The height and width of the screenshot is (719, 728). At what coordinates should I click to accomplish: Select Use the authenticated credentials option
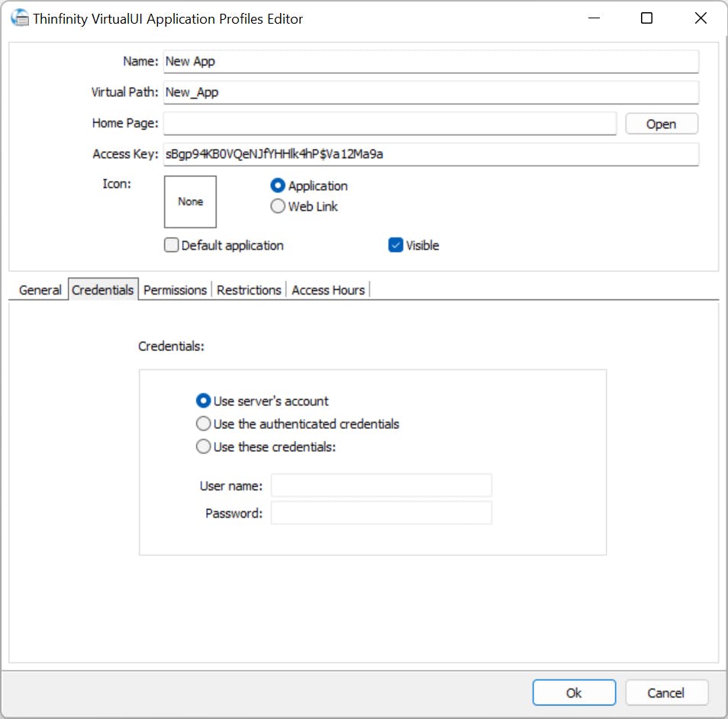(x=203, y=424)
